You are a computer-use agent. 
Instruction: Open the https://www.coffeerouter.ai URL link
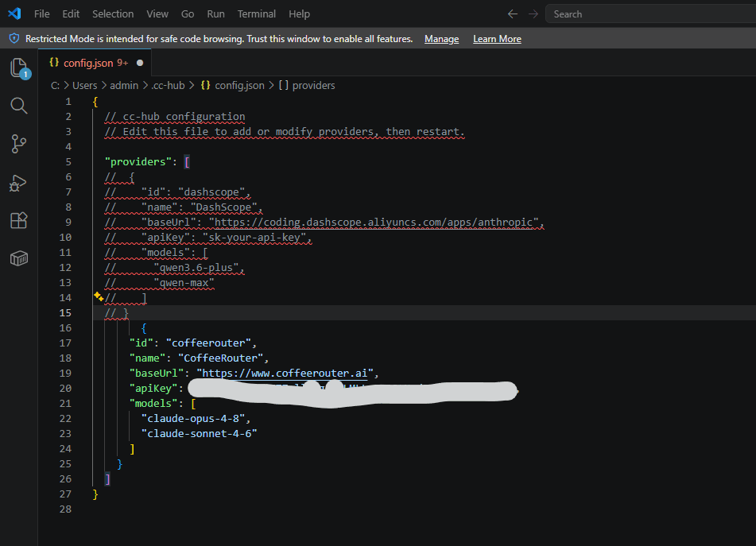click(x=285, y=373)
